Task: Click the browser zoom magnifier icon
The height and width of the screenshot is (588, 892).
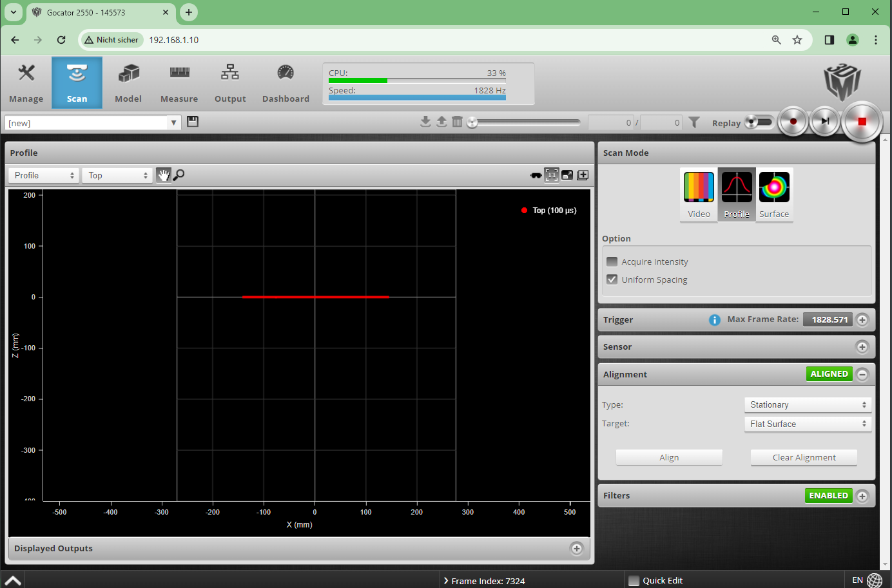Action: [x=777, y=40]
